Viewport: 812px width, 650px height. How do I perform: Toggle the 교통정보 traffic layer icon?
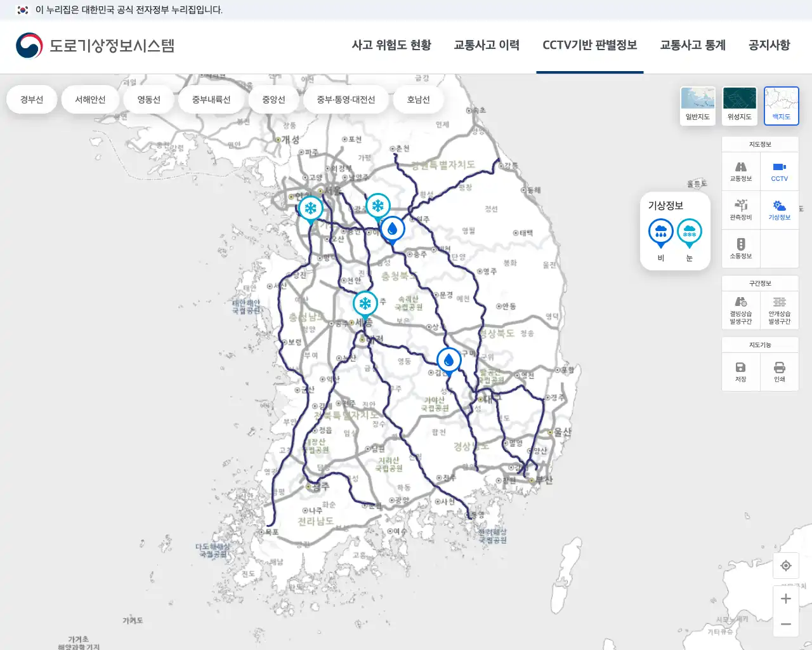pos(740,171)
